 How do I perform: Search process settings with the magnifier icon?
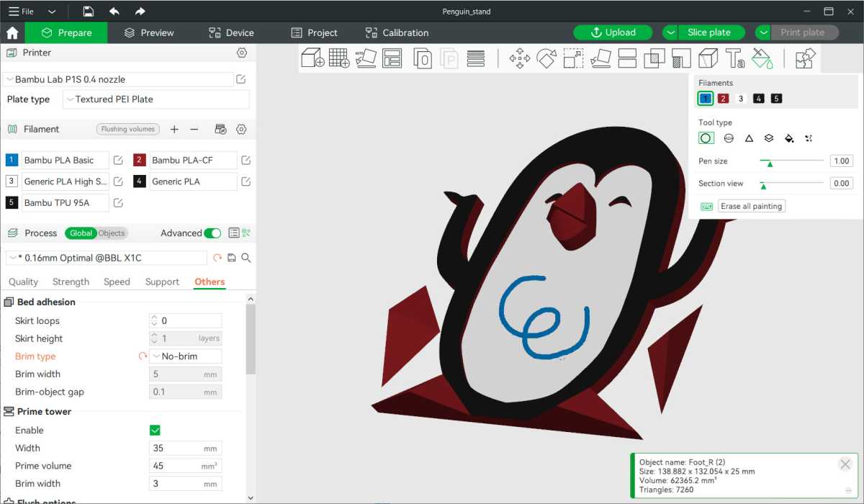(x=246, y=258)
